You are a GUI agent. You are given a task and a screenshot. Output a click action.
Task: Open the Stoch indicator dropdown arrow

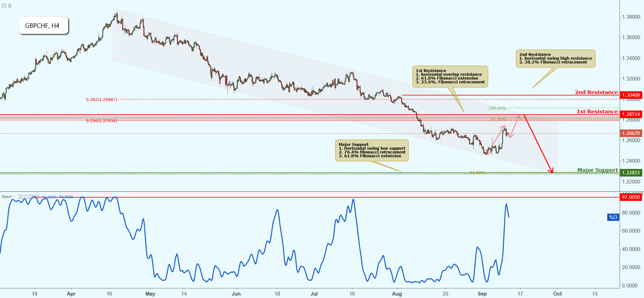click(14, 197)
